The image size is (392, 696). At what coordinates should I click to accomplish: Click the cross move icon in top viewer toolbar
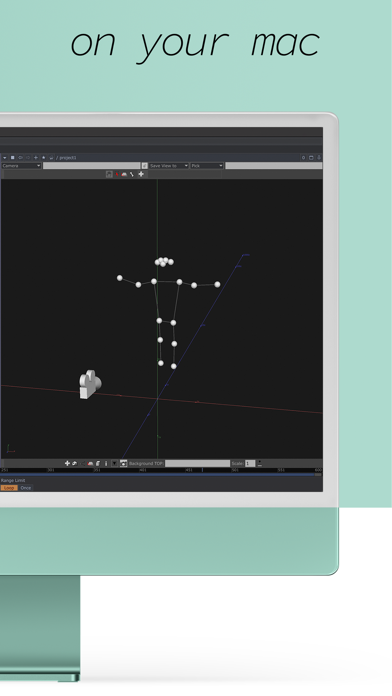pyautogui.click(x=141, y=174)
